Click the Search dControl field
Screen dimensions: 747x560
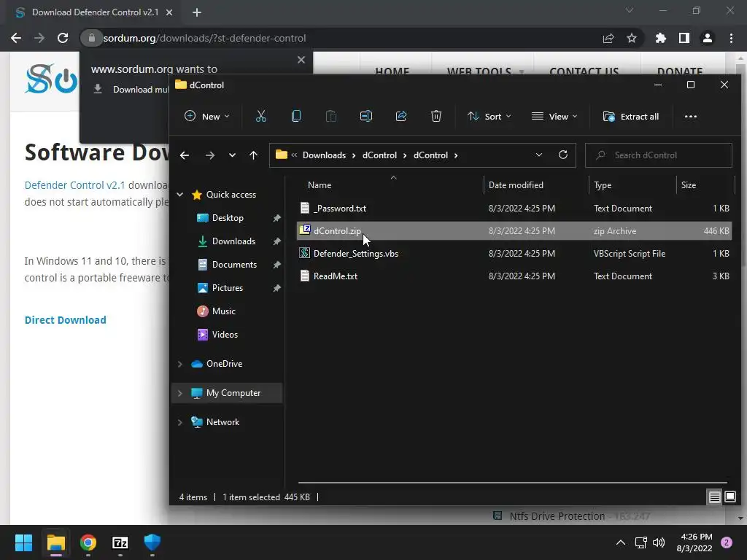[659, 155]
